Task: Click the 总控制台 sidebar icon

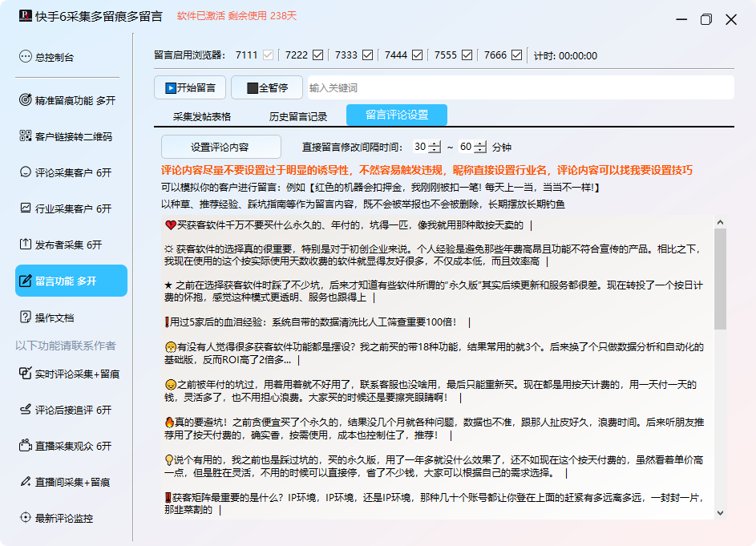Action: 25,57
